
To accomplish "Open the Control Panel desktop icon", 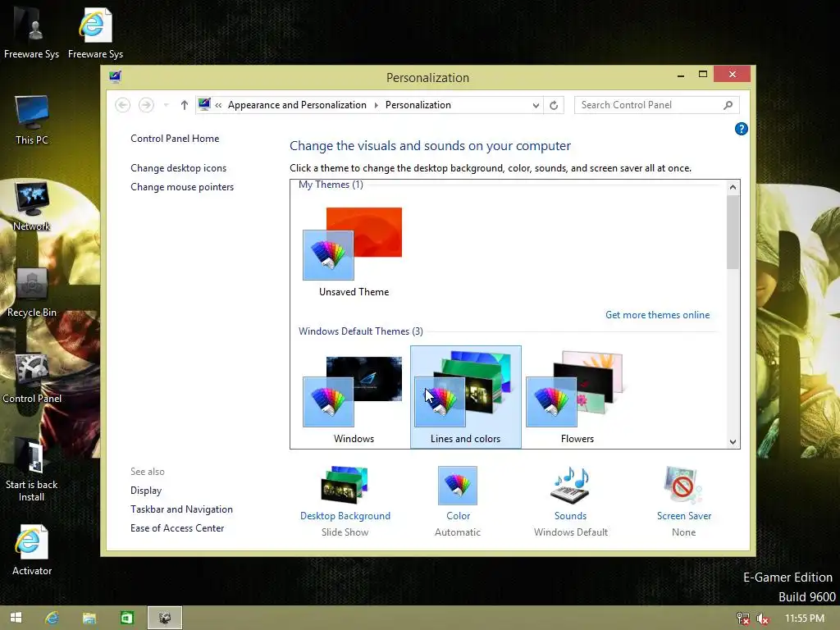I will coord(32,379).
